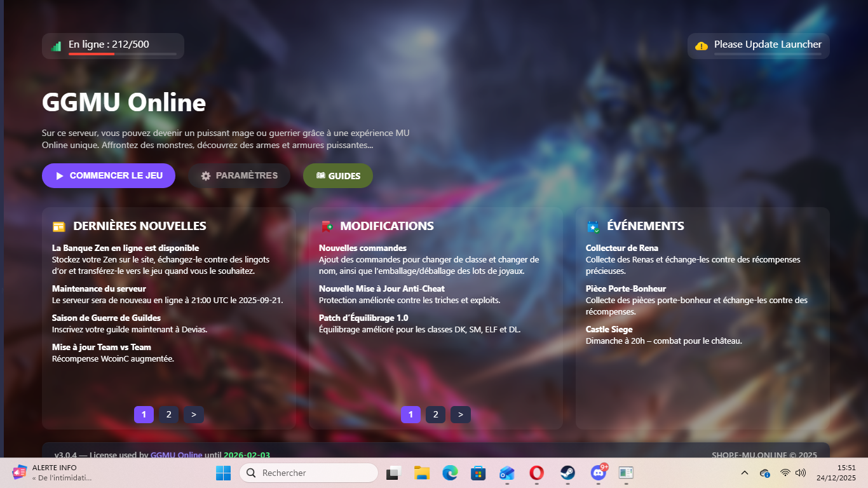Click the GGMU Online license link
The image size is (868, 488).
point(176,455)
